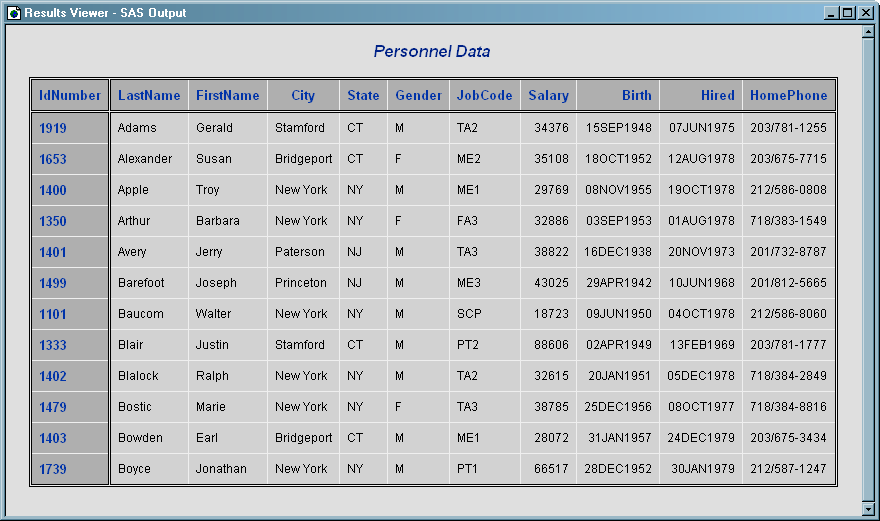Select IdNumber 1350 cell
The height and width of the screenshot is (521, 880).
[70, 221]
